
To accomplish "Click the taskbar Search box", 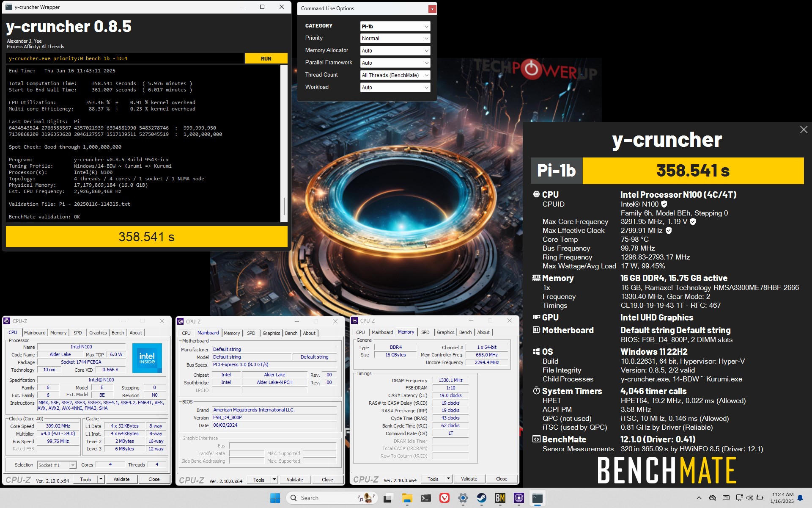I will [332, 498].
